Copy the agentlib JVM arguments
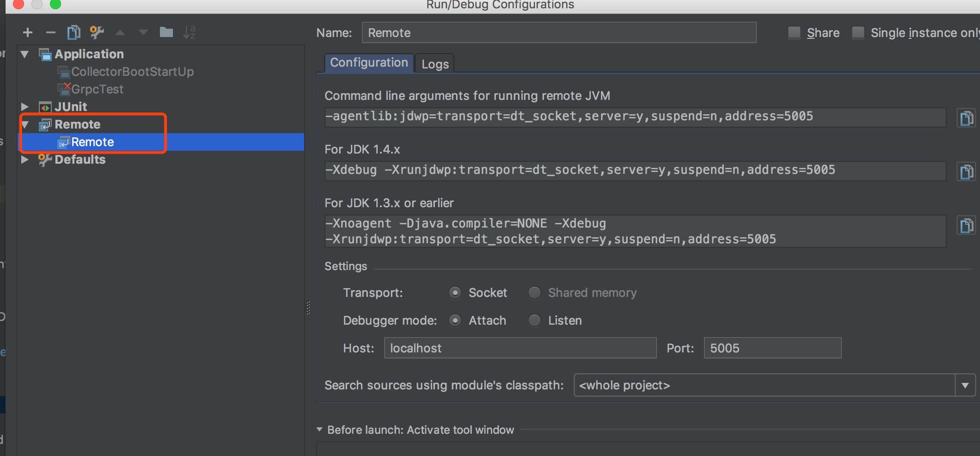980x456 pixels. pyautogui.click(x=966, y=118)
